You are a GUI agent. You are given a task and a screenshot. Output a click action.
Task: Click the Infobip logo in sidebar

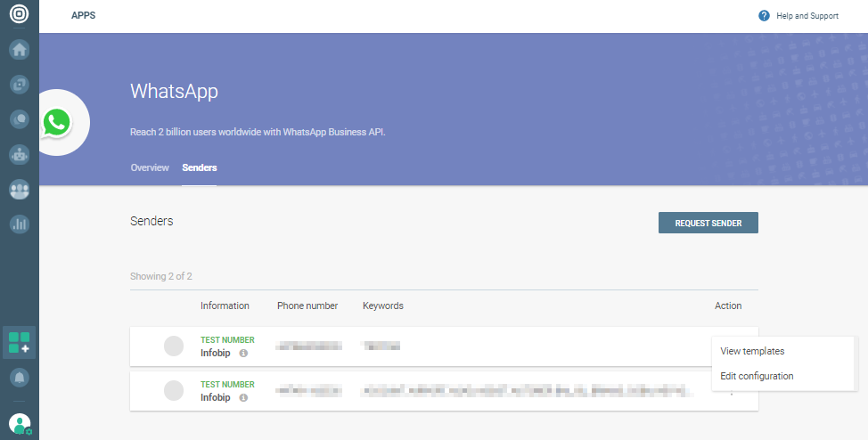click(19, 15)
